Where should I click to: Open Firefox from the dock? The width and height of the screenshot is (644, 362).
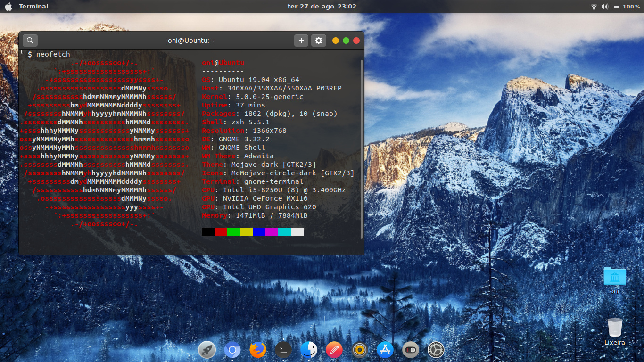pyautogui.click(x=258, y=350)
